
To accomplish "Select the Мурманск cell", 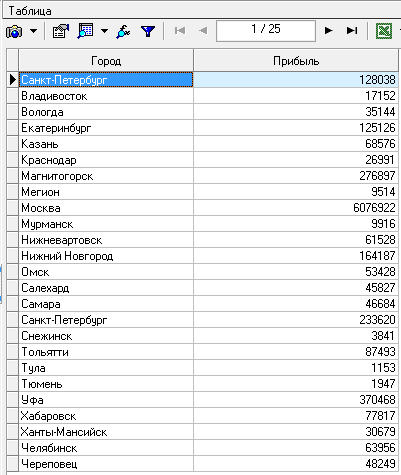I will point(106,224).
